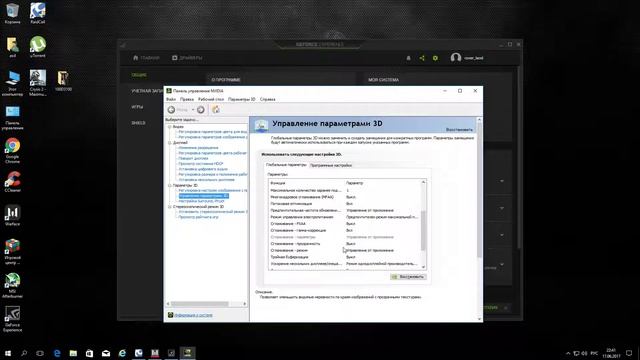The image size is (640, 360).
Task: Click the Восстановить button below settings list
Action: click(x=408, y=277)
